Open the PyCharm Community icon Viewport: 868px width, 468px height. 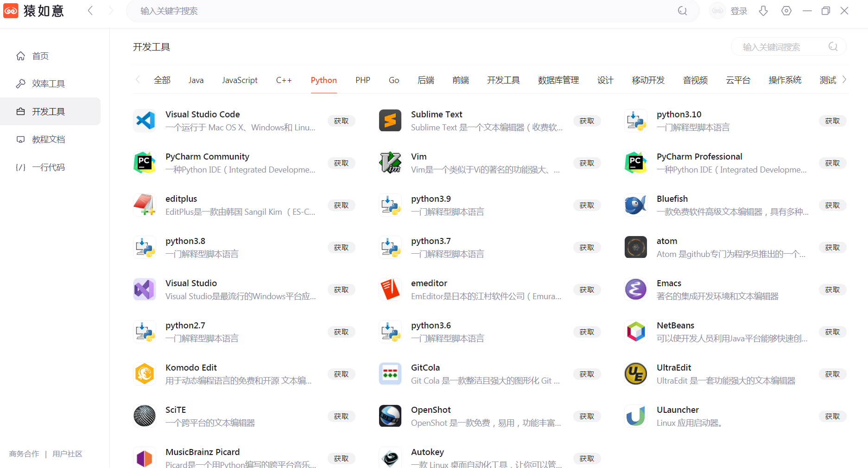pos(145,163)
